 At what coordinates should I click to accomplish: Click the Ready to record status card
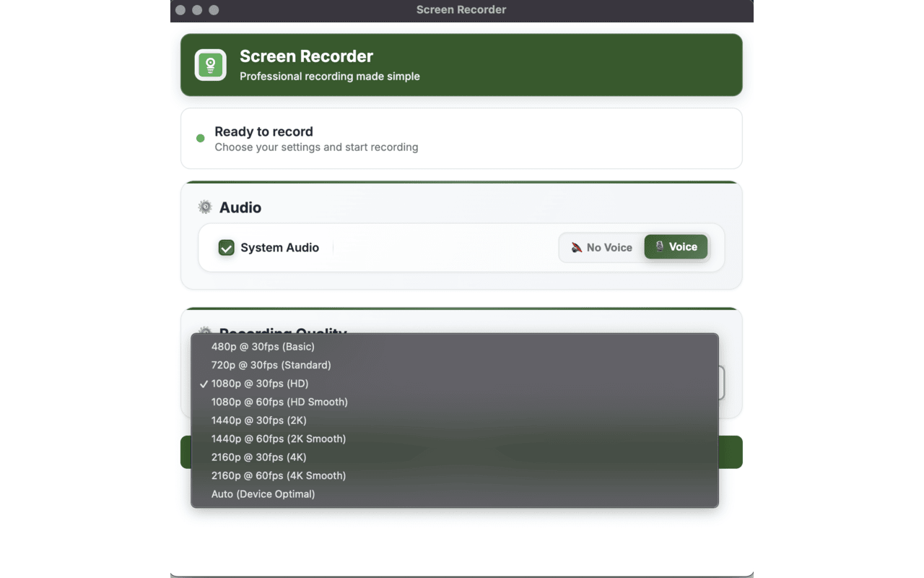tap(461, 138)
